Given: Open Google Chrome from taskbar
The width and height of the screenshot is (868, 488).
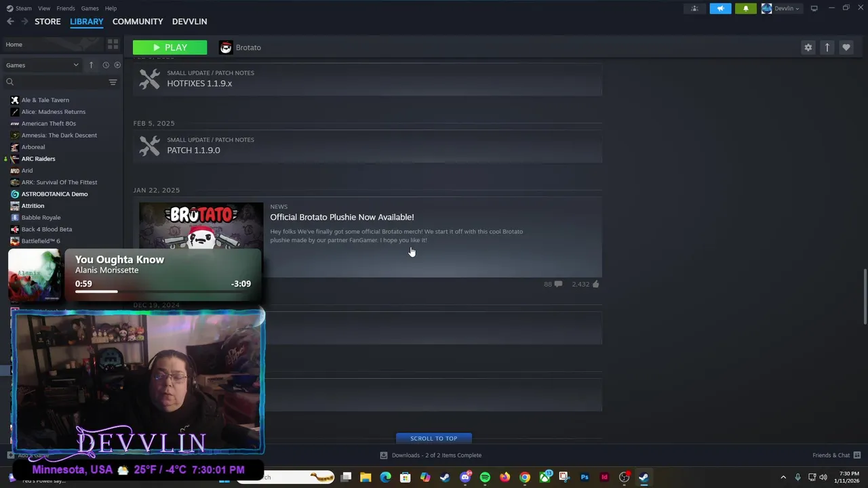Looking at the screenshot, I should [x=525, y=477].
